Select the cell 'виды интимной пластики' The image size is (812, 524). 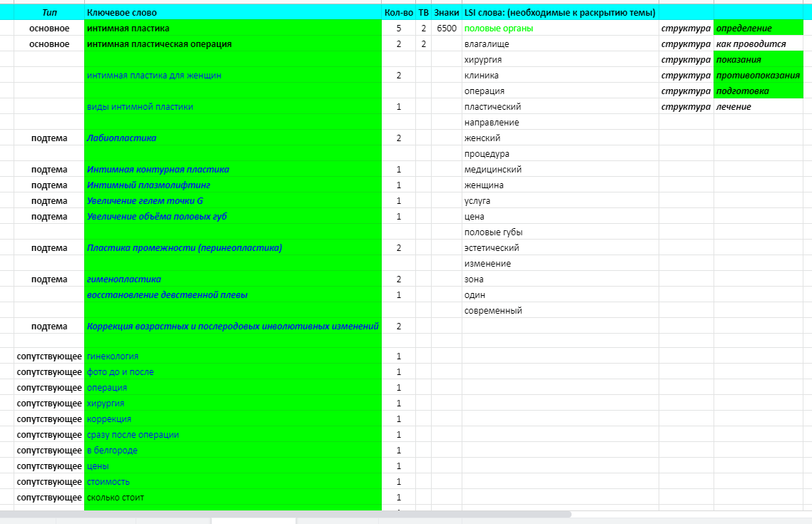(233, 106)
